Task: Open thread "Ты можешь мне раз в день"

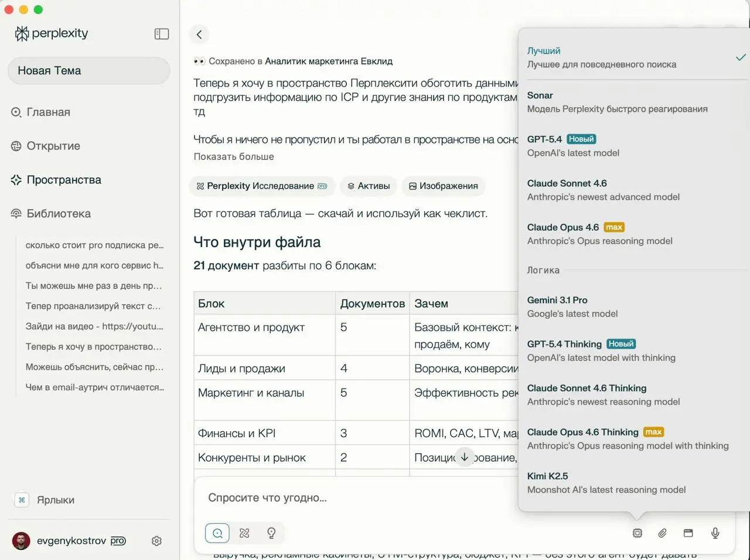Action: pos(94,286)
